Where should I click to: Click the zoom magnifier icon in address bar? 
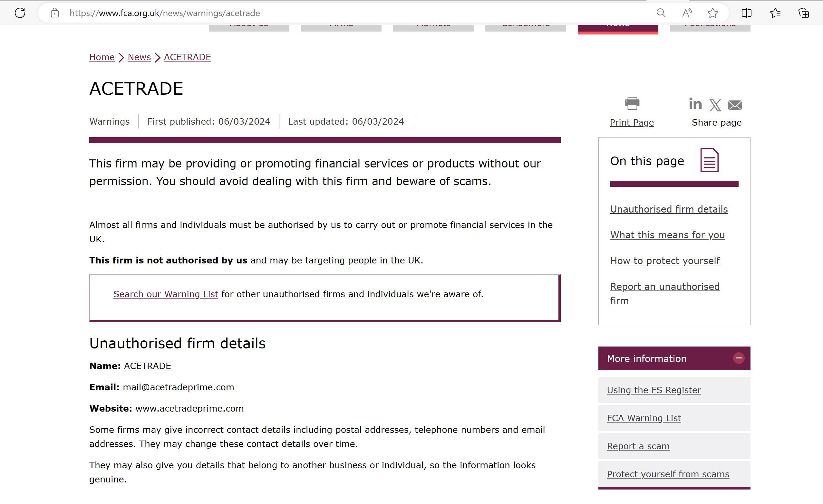pos(661,13)
